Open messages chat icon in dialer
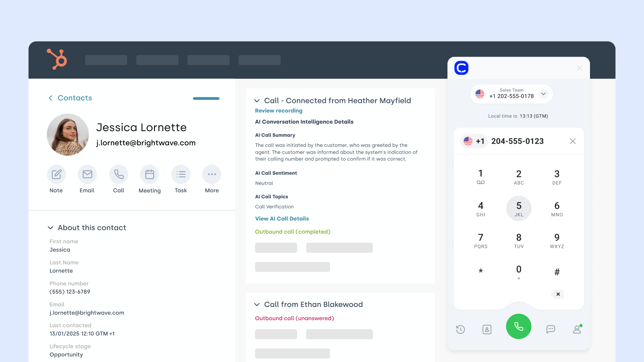This screenshot has height=362, width=644. pos(550,329)
